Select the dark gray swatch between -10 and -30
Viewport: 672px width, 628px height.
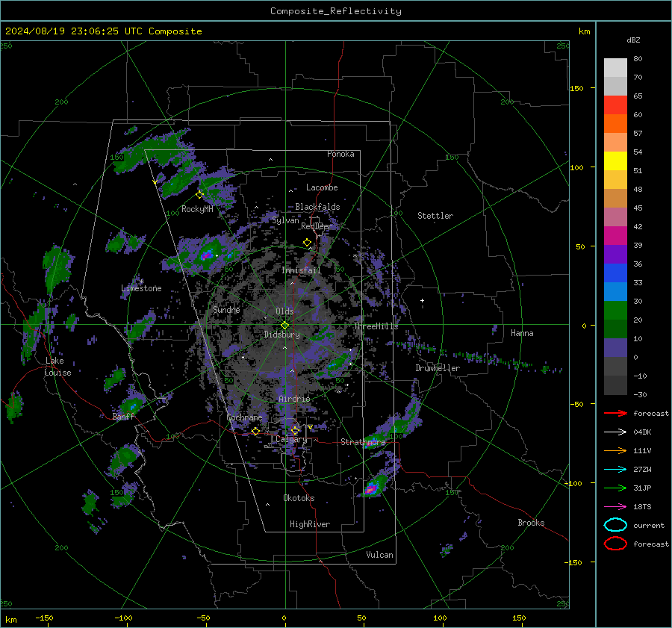615,385
